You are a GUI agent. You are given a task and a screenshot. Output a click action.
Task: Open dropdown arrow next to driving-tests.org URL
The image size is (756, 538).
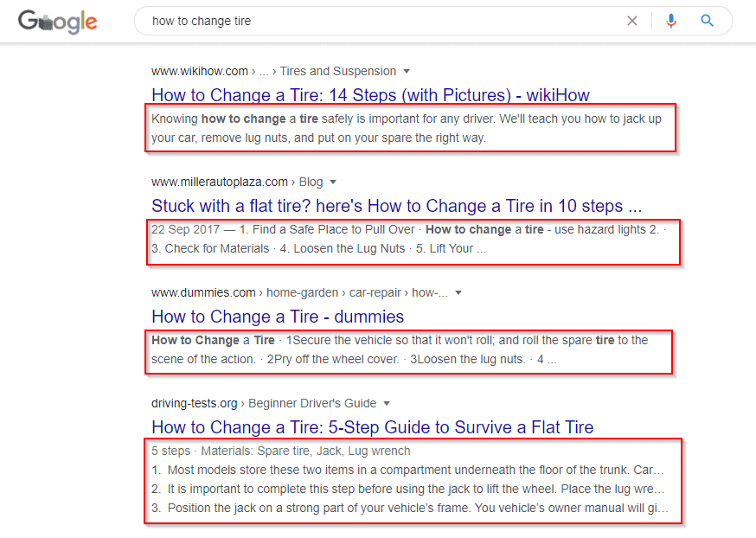click(387, 403)
